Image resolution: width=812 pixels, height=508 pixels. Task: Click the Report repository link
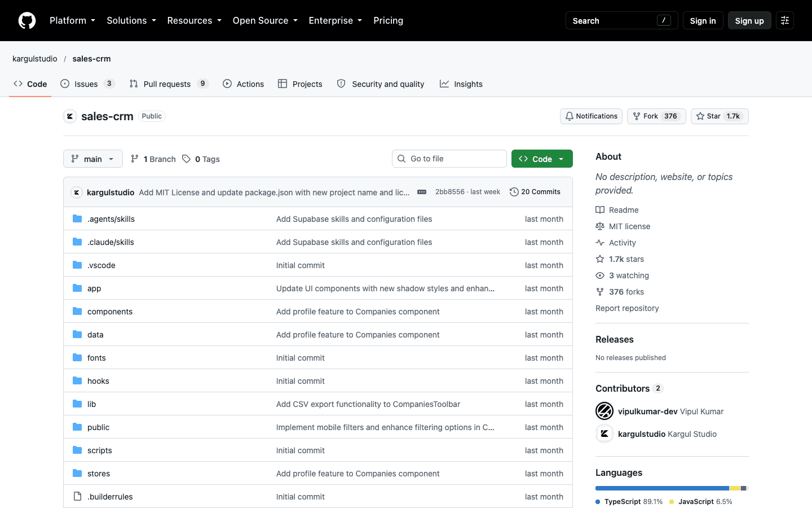point(627,308)
